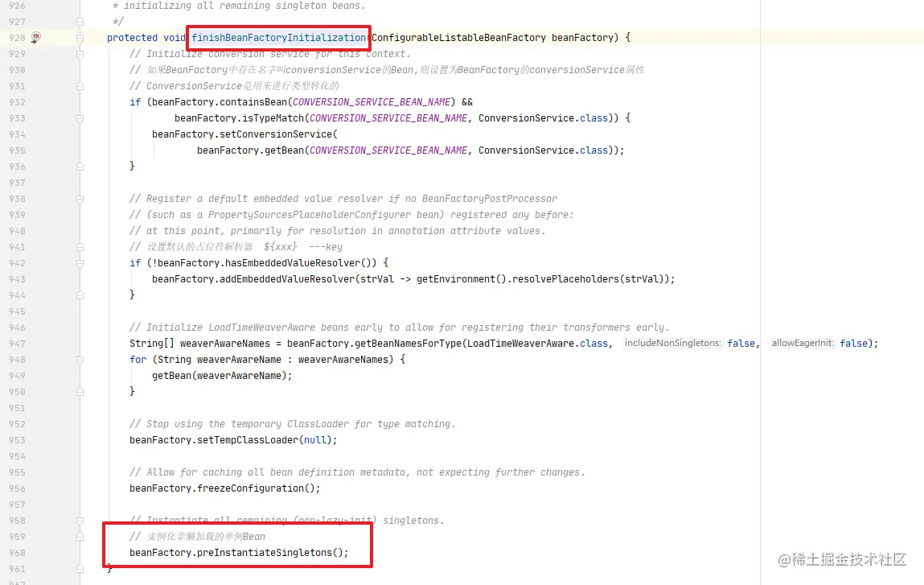Click resolvePlaceholders on line 943
This screenshot has height=585, width=924.
(564, 279)
